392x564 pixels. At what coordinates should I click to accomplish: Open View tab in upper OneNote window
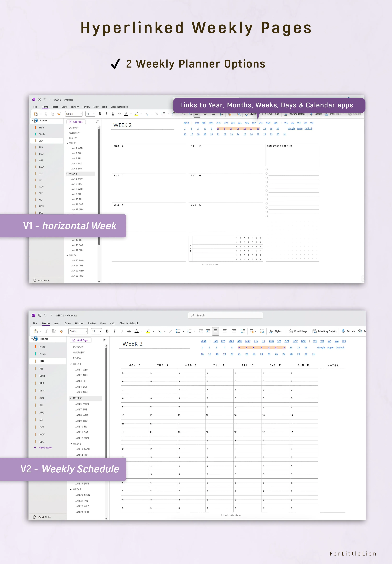coord(96,107)
